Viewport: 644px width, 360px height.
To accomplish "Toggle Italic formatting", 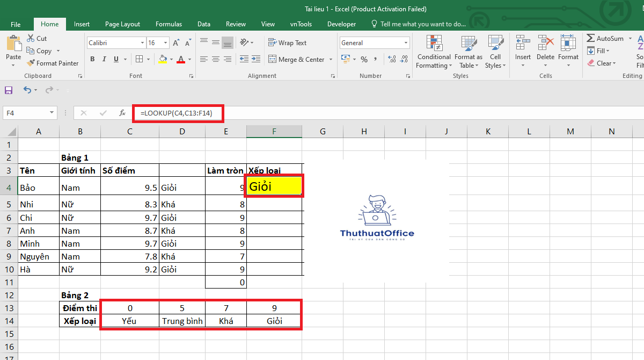I will coord(104,59).
